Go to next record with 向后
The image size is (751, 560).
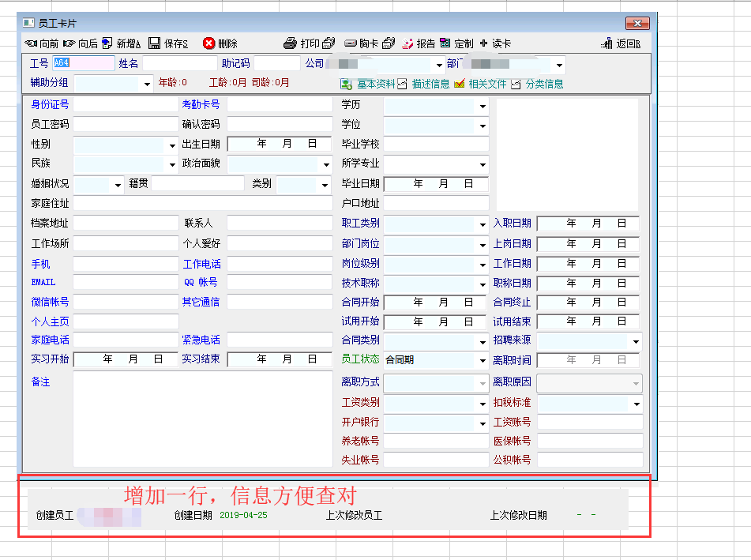(x=81, y=43)
